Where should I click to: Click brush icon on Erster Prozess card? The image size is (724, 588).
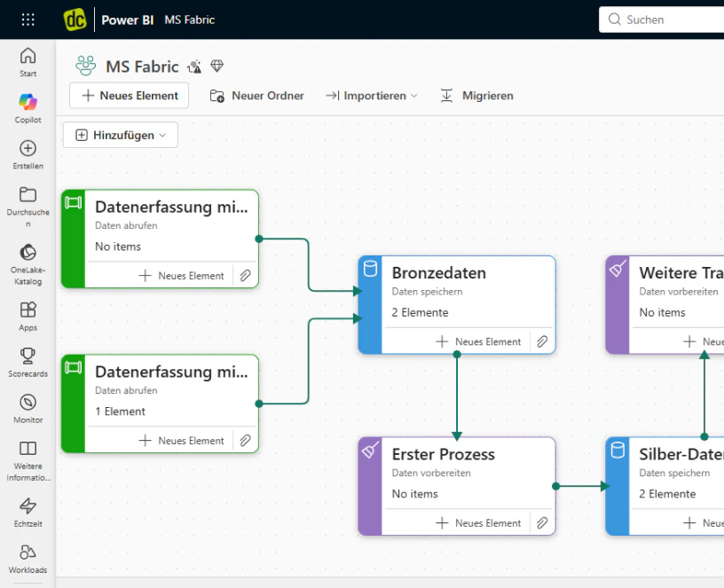[370, 450]
